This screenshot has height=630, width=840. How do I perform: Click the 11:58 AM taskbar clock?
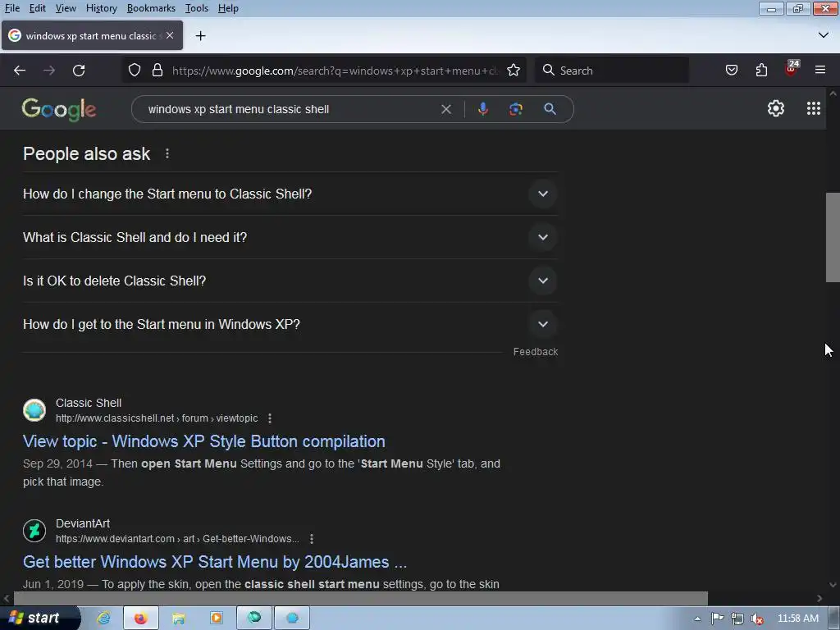pyautogui.click(x=797, y=619)
